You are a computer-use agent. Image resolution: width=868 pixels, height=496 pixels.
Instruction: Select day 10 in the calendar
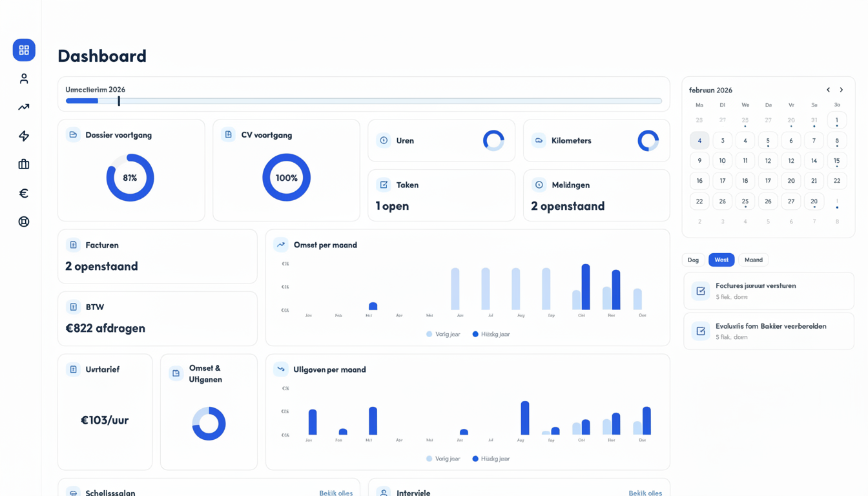click(722, 161)
